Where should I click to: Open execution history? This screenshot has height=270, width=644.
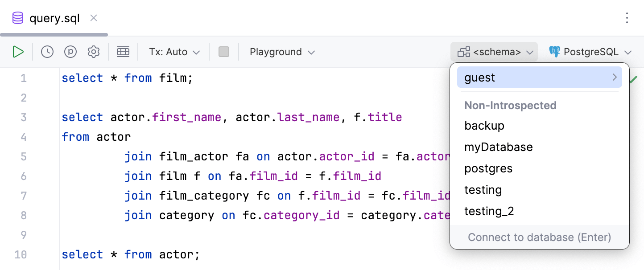47,51
